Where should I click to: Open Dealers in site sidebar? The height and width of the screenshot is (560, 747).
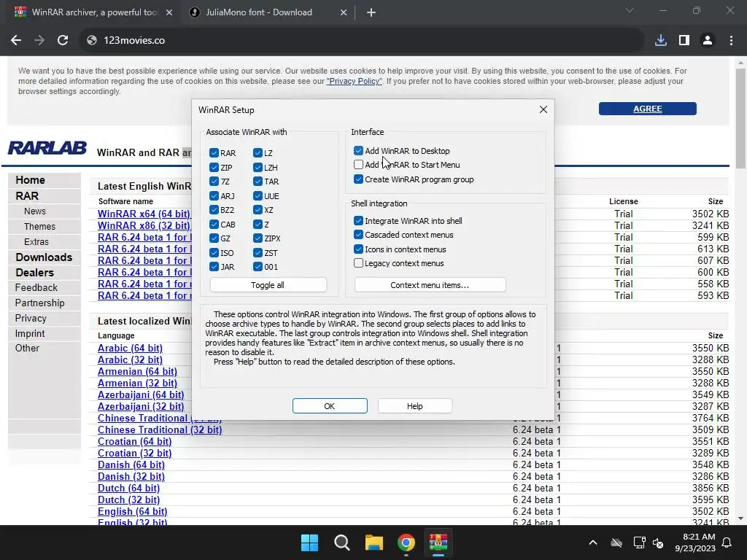(x=35, y=273)
